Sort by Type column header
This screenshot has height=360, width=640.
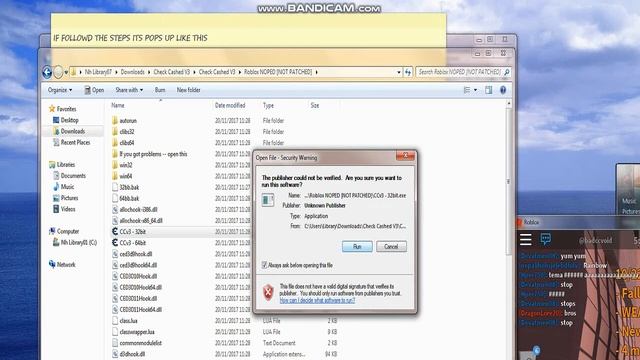click(268, 105)
